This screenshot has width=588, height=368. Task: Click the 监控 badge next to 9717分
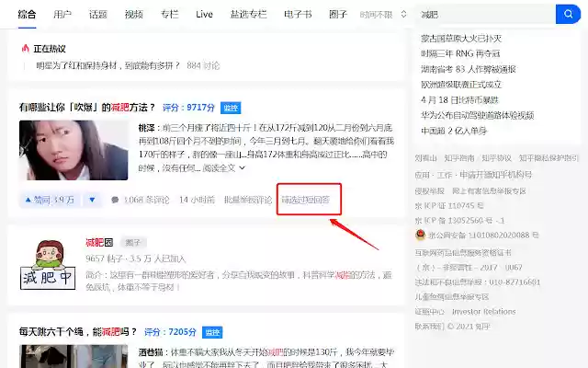pos(231,108)
